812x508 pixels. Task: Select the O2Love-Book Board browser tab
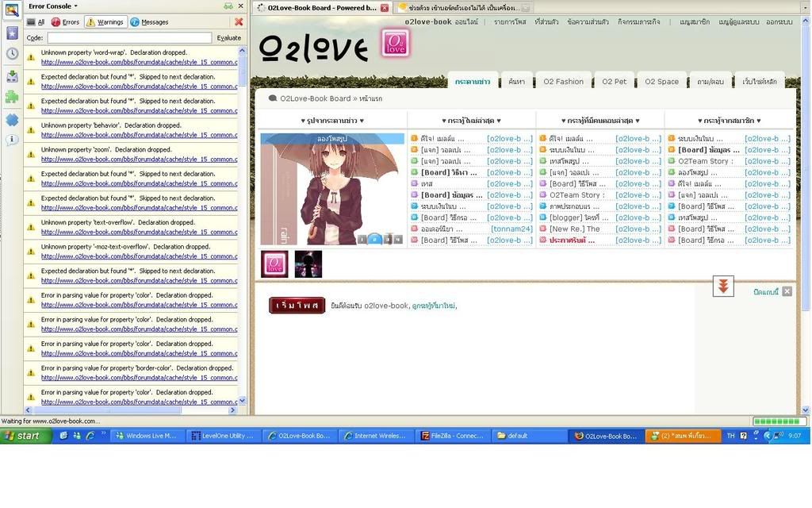click(x=322, y=8)
